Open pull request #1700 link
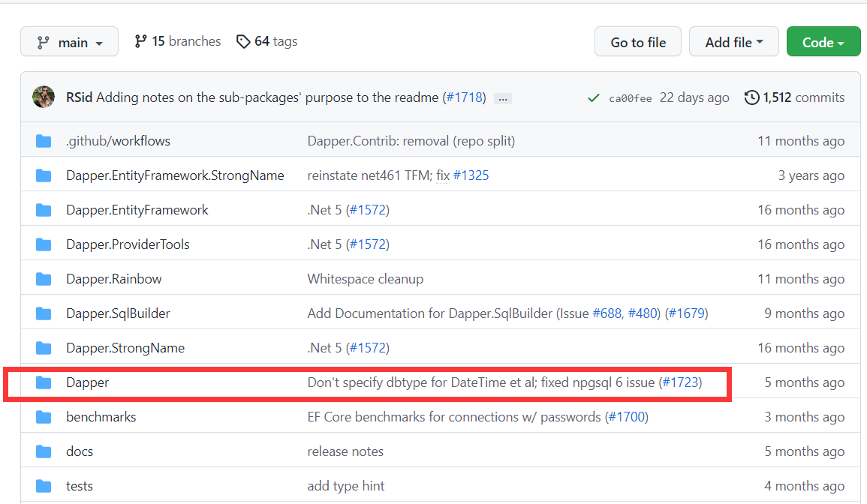Viewport: 867px width, 504px height. click(627, 417)
